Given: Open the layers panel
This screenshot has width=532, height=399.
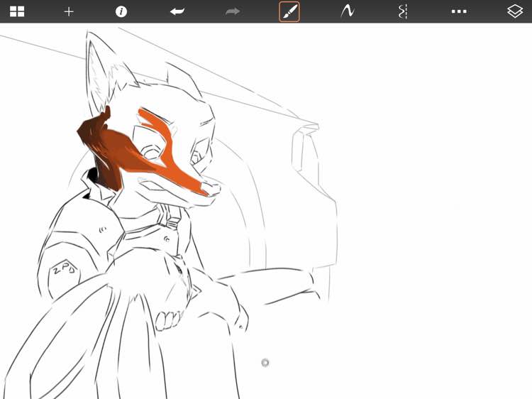Looking at the screenshot, I should click(515, 11).
